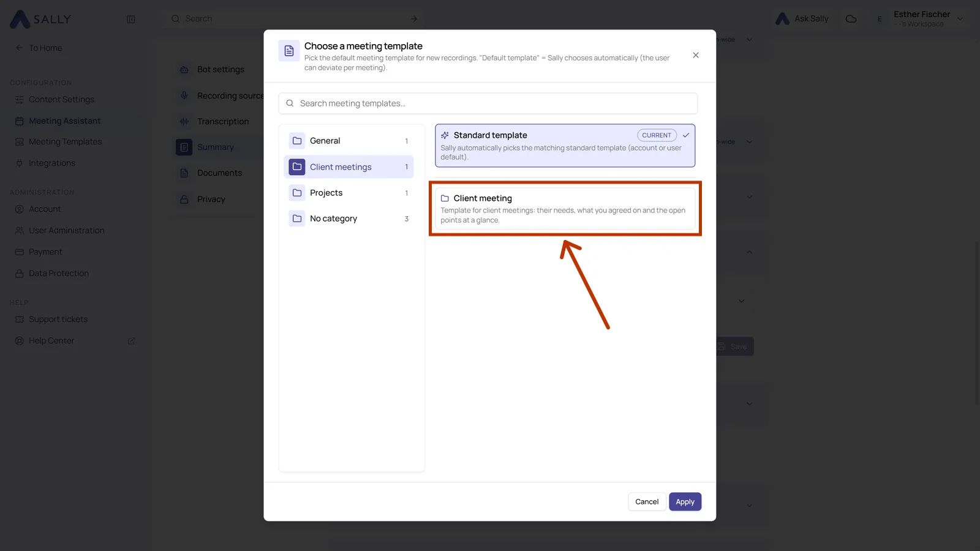The width and height of the screenshot is (980, 551).
Task: Open Help Center link
Action: click(51, 340)
